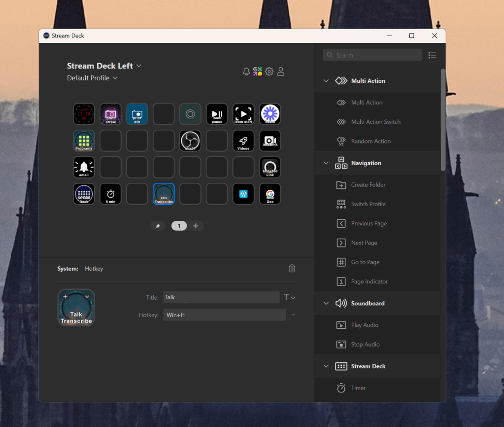Select empty key between print win and record

tap(164, 114)
